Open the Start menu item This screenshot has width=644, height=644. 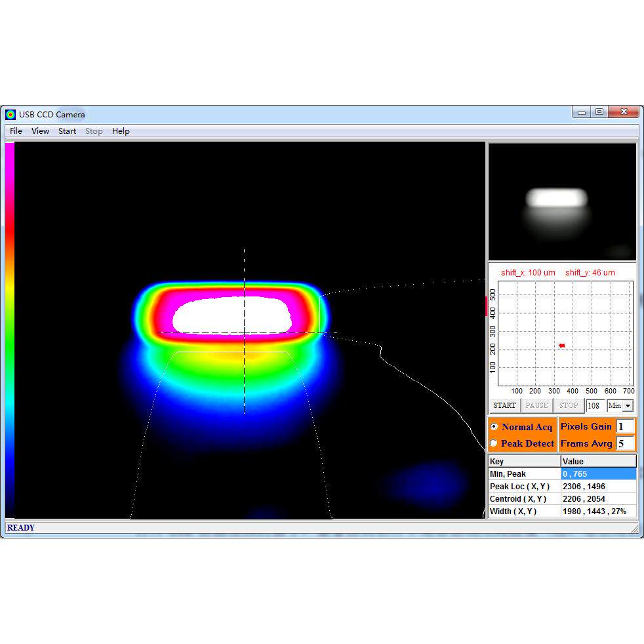(67, 131)
